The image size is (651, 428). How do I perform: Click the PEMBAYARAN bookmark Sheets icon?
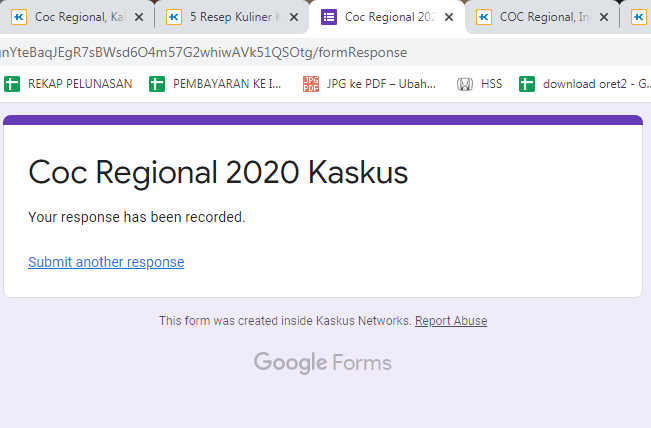coord(157,84)
